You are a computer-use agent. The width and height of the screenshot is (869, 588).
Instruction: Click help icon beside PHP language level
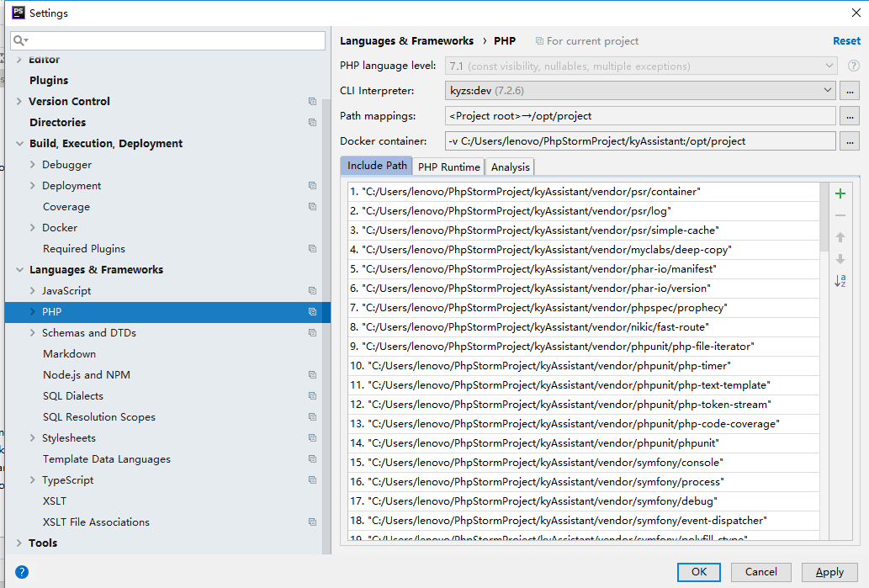coord(854,66)
